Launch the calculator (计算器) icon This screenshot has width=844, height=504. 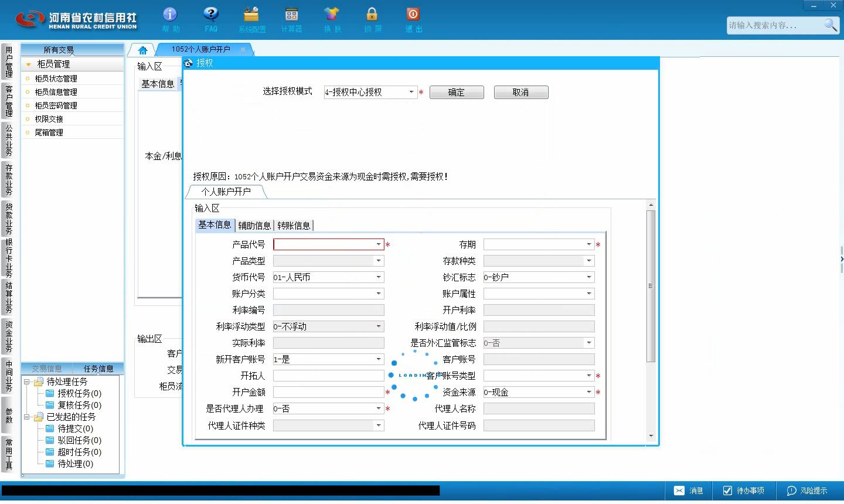point(291,19)
